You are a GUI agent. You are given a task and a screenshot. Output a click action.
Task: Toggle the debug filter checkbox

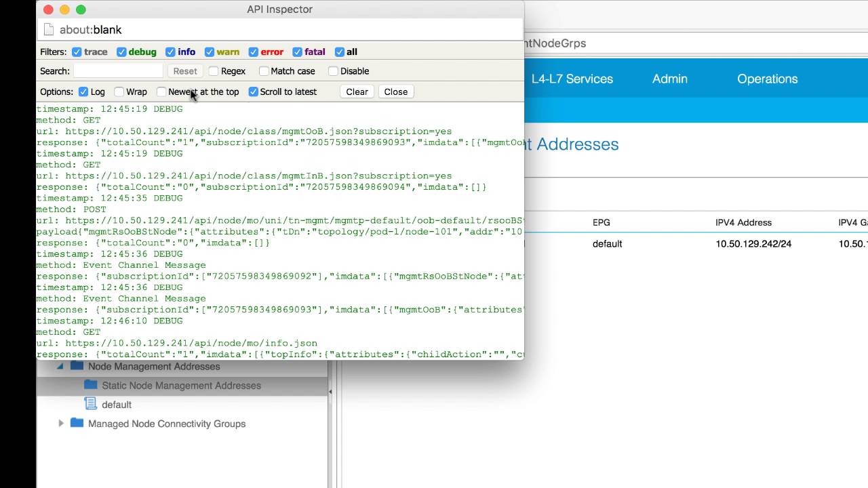[121, 52]
